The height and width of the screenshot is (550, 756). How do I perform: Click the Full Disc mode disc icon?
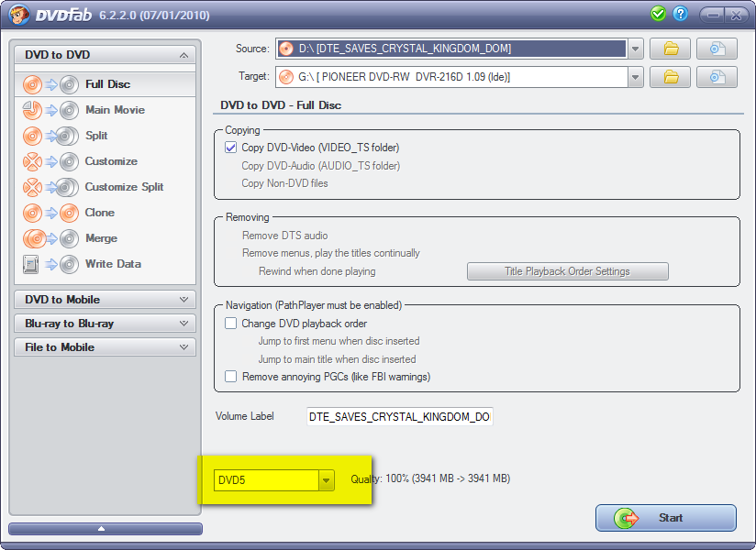coord(50,84)
